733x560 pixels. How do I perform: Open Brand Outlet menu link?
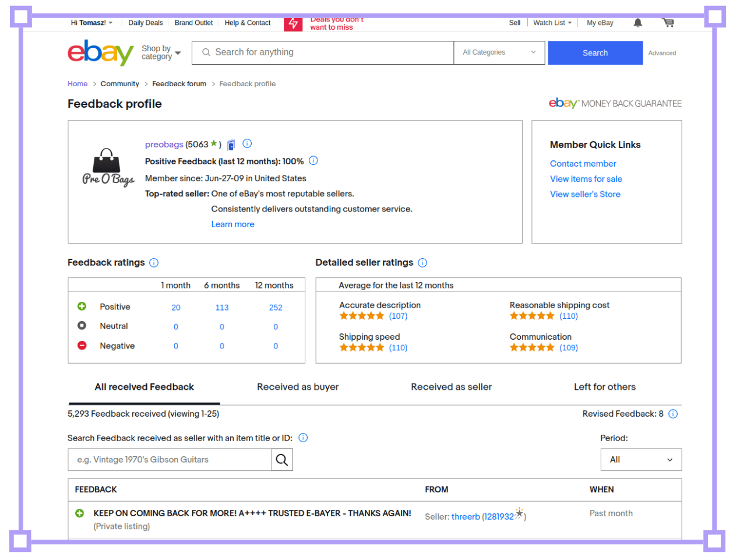[194, 23]
